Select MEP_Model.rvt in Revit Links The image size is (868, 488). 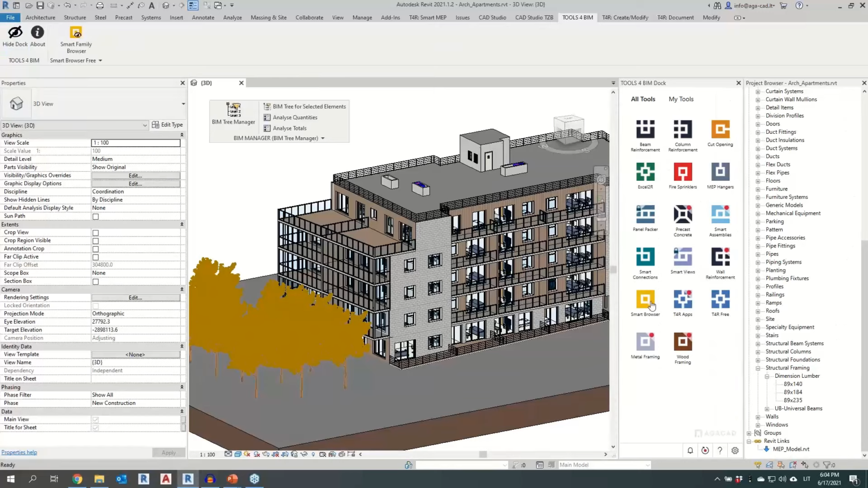[x=791, y=449]
